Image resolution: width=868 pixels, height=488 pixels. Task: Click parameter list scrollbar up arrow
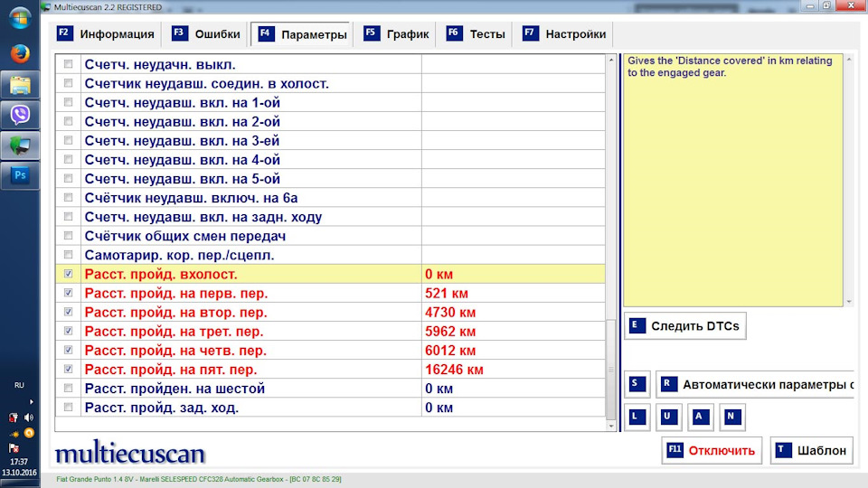pyautogui.click(x=611, y=60)
